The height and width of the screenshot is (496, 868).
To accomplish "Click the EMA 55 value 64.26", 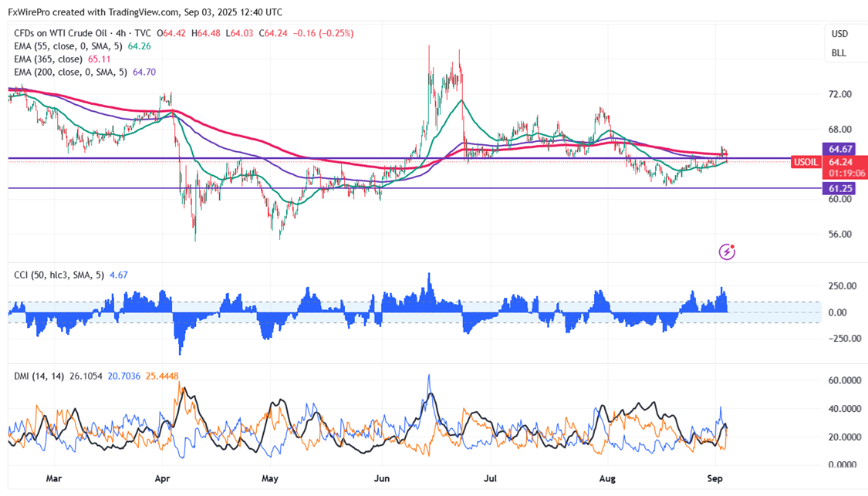I will (x=140, y=46).
